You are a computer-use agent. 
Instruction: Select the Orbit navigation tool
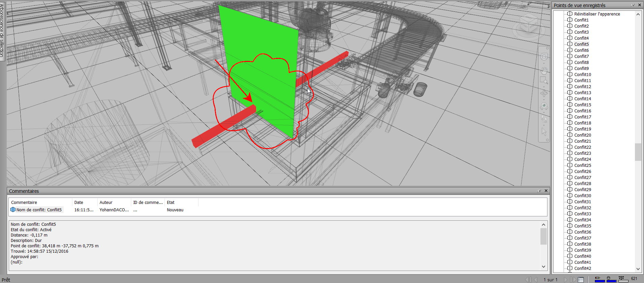coord(544,93)
